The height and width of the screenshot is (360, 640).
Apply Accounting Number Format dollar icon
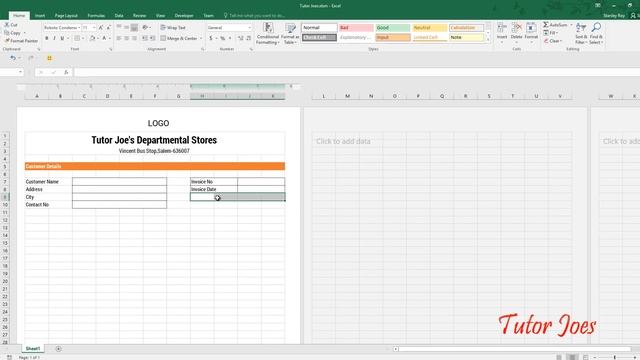[x=211, y=38]
